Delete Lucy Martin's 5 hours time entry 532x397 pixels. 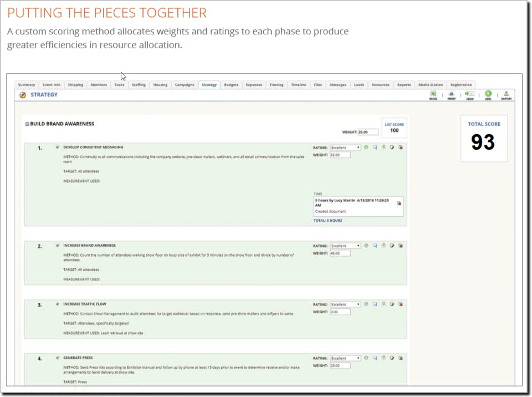tap(399, 203)
